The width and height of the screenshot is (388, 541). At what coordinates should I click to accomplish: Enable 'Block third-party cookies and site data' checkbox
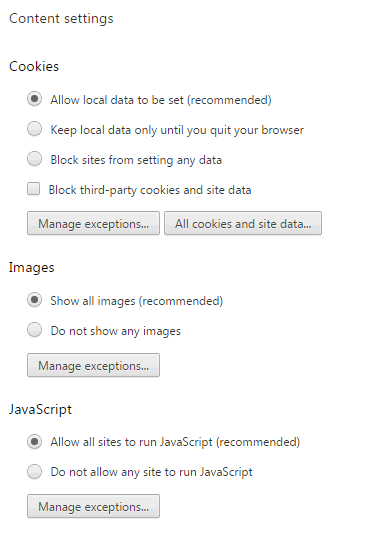[x=33, y=189]
